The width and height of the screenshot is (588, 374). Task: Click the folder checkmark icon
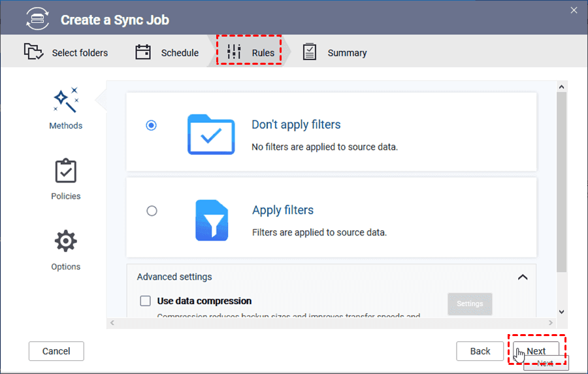(x=211, y=134)
